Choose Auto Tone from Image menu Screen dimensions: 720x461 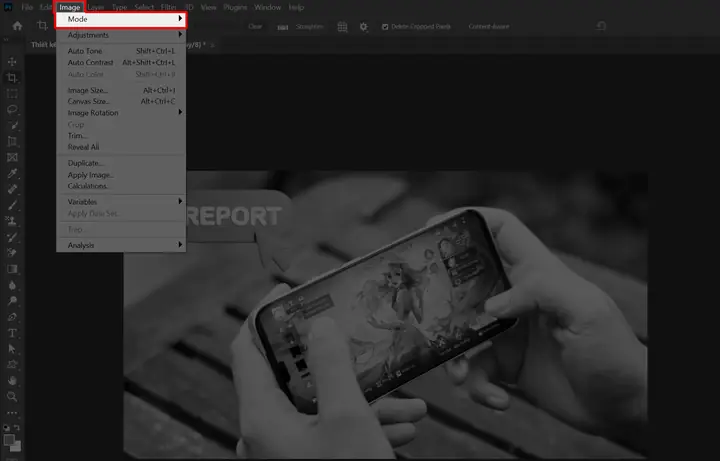pos(121,51)
